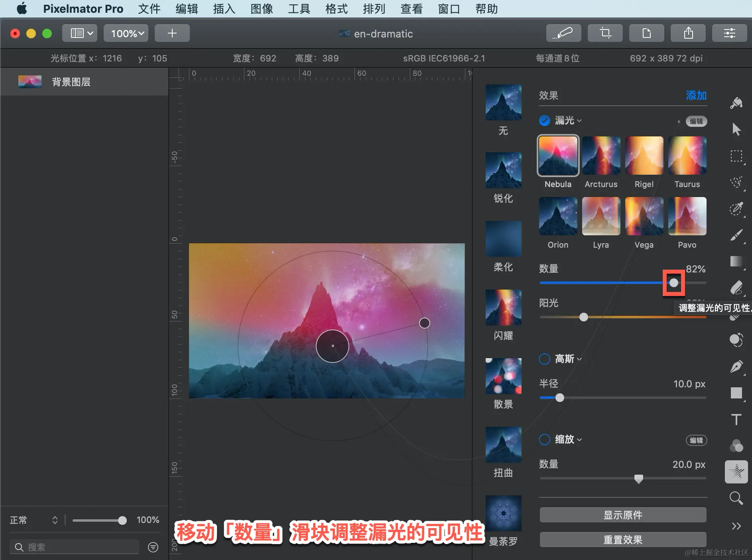Viewport: 752px width, 560px height.
Task: Open the 文件 menu
Action: click(x=149, y=9)
